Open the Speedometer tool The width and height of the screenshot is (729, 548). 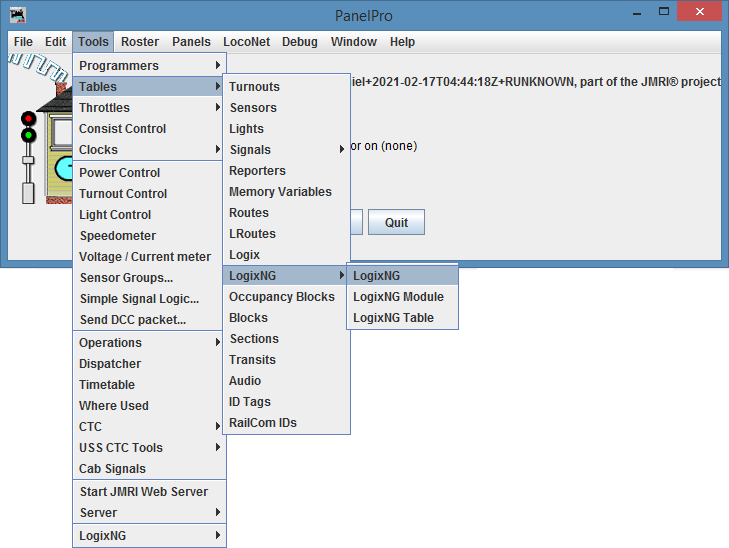point(149,236)
